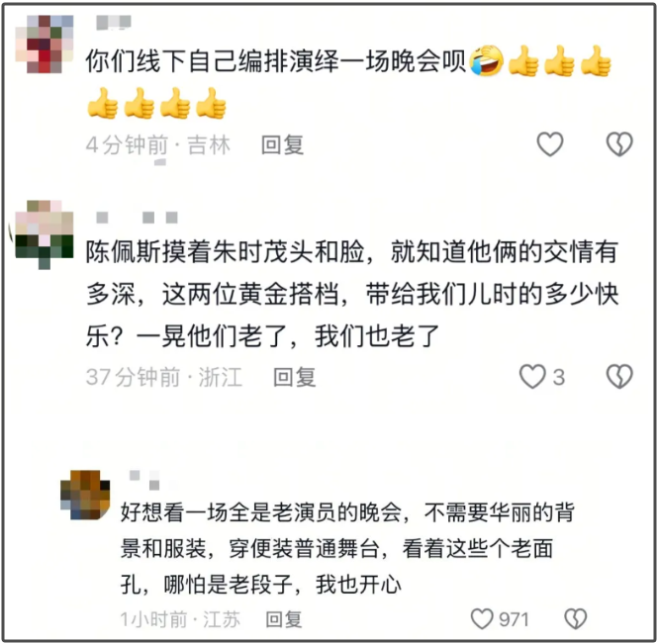This screenshot has height=644, width=658.
Task: Click 回复 under the 37分钟前 comment
Action: coord(295,377)
